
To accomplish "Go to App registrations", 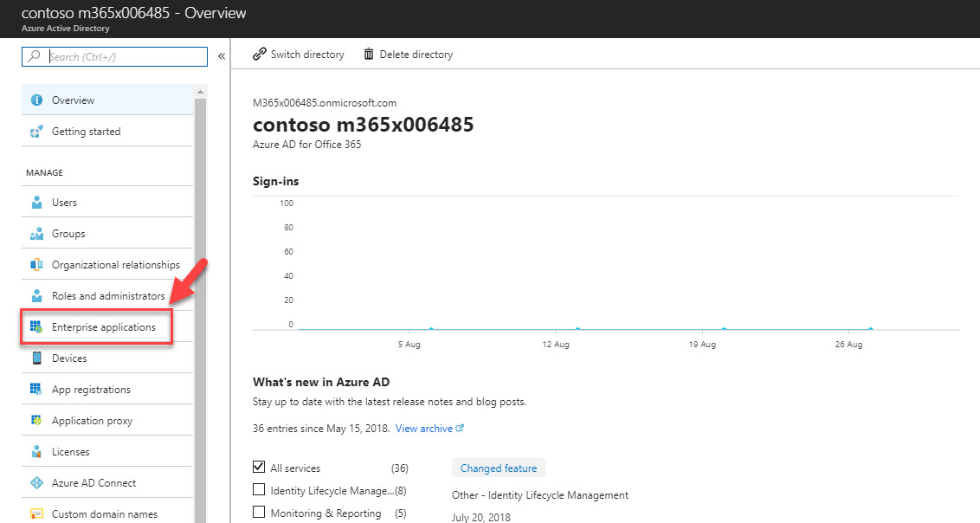I will 107,390.
